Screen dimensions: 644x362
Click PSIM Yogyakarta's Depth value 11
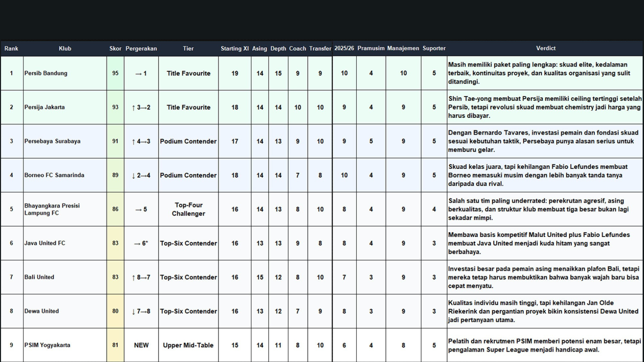pos(278,345)
